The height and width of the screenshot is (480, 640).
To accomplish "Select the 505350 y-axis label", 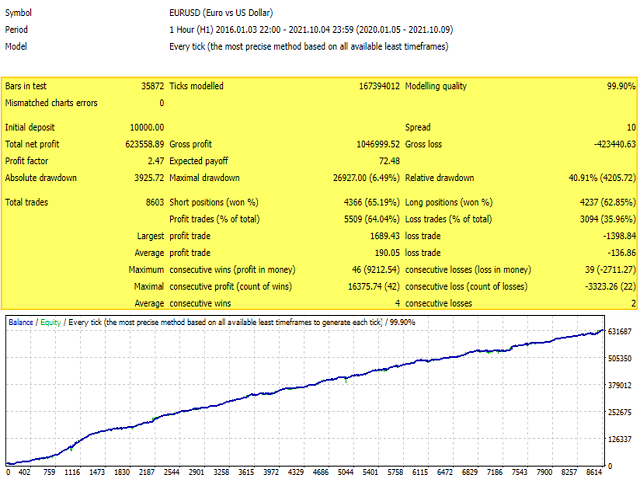I will 620,358.
